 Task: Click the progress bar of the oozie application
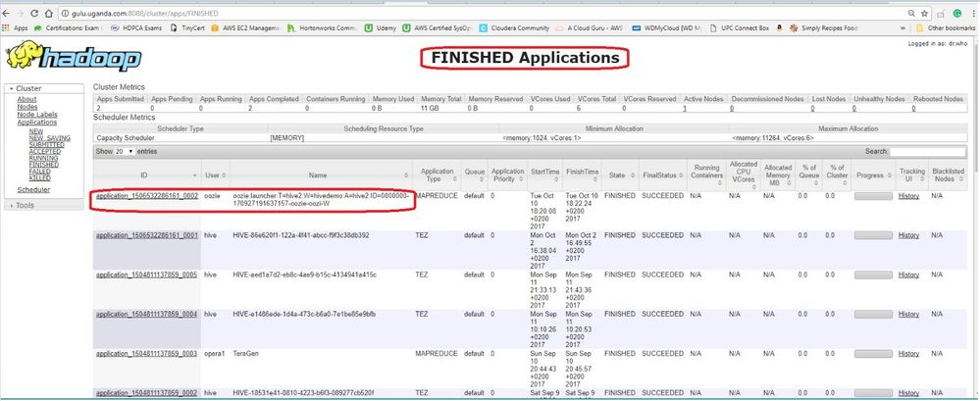pos(873,196)
